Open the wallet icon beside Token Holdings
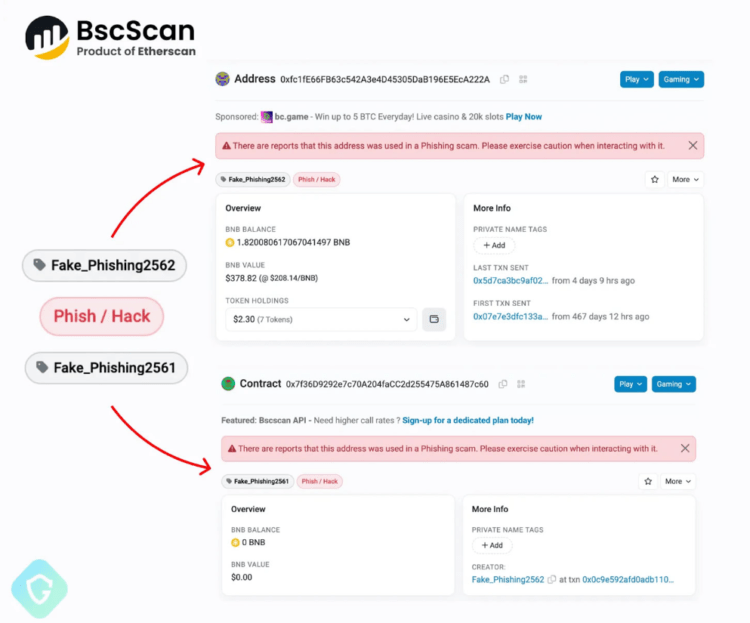 coord(434,320)
